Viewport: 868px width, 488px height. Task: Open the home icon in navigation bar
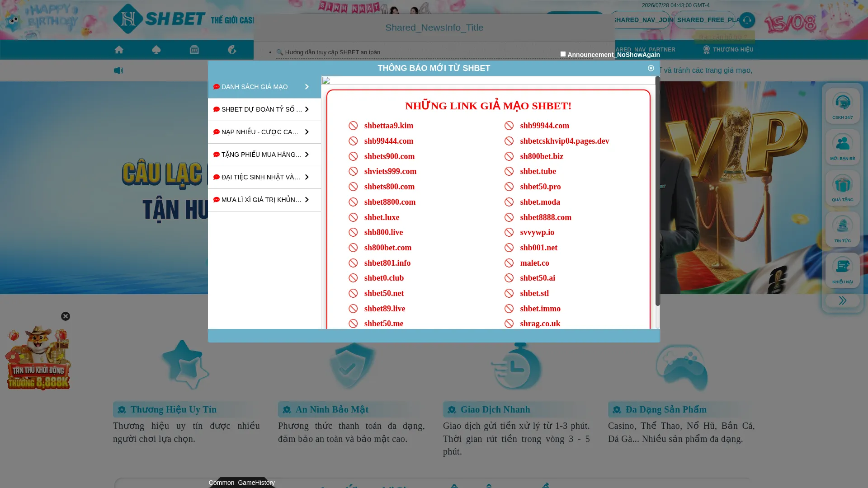coord(119,50)
